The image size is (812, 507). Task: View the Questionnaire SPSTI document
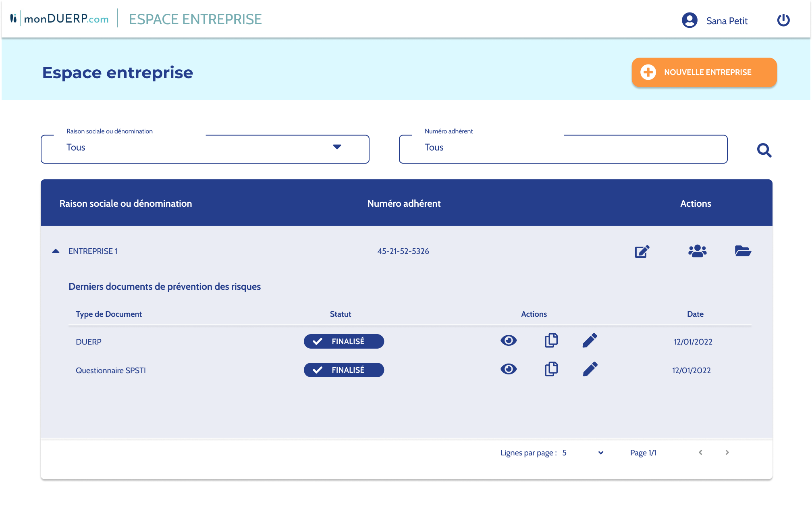[x=509, y=369]
